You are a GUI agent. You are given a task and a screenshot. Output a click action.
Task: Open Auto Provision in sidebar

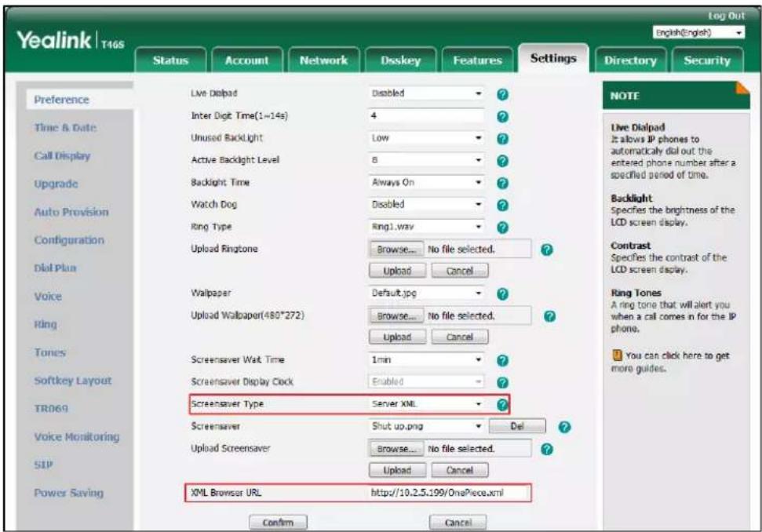(71, 213)
